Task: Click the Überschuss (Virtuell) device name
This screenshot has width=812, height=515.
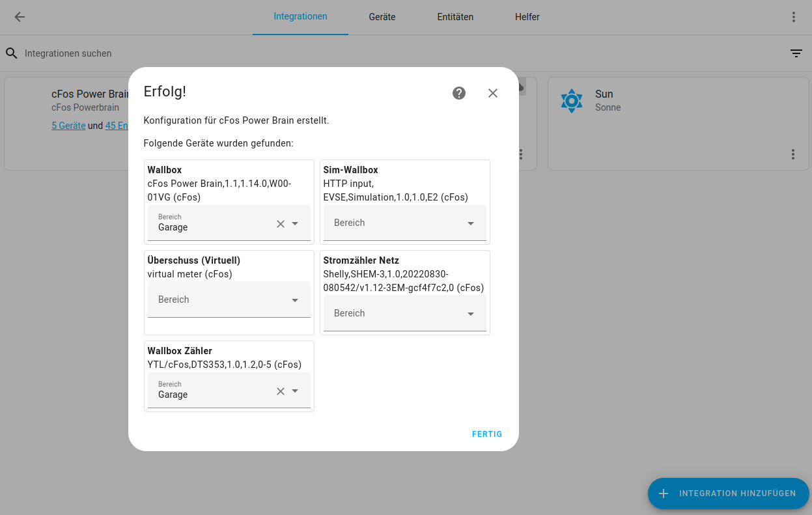Action: click(x=193, y=260)
